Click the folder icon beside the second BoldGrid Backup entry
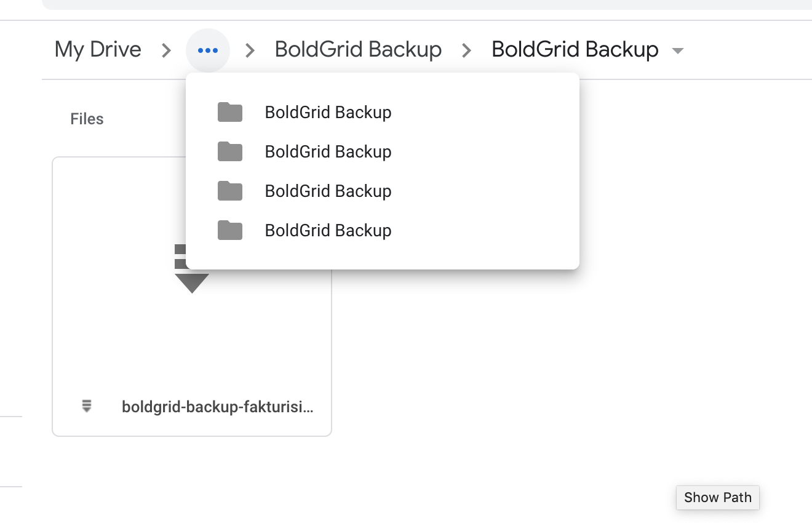Screen dimensions: 812x523 point(230,151)
